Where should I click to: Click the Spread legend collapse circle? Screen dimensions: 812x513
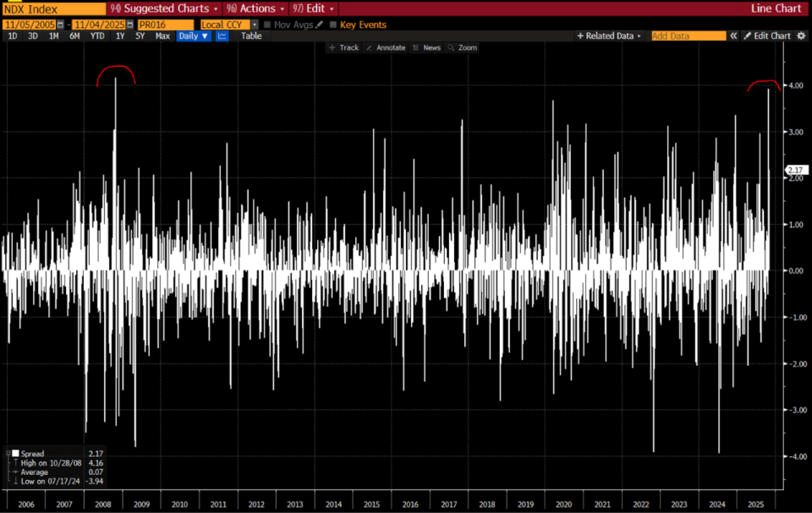8,454
